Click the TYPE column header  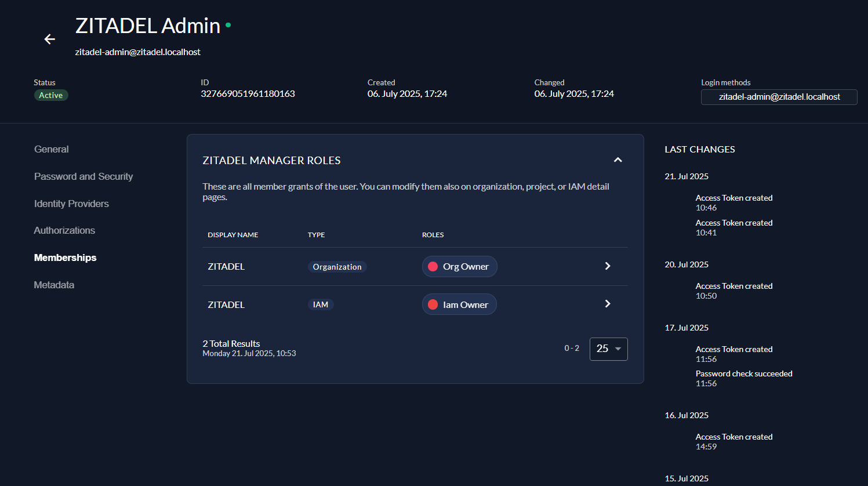pyautogui.click(x=316, y=235)
